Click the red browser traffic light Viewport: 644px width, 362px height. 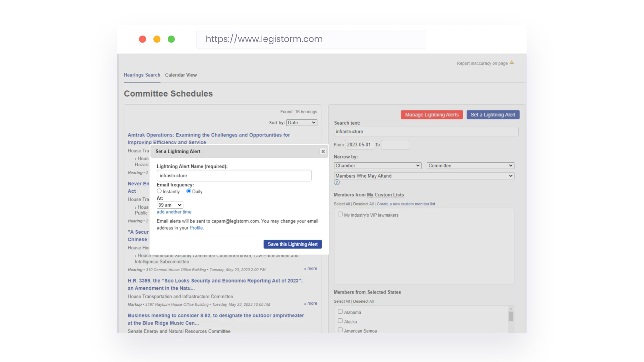142,39
